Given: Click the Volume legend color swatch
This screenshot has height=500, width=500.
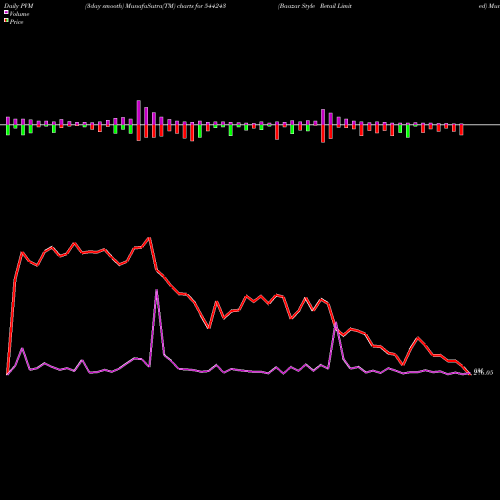Looking at the screenshot, I should [x=6, y=12].
